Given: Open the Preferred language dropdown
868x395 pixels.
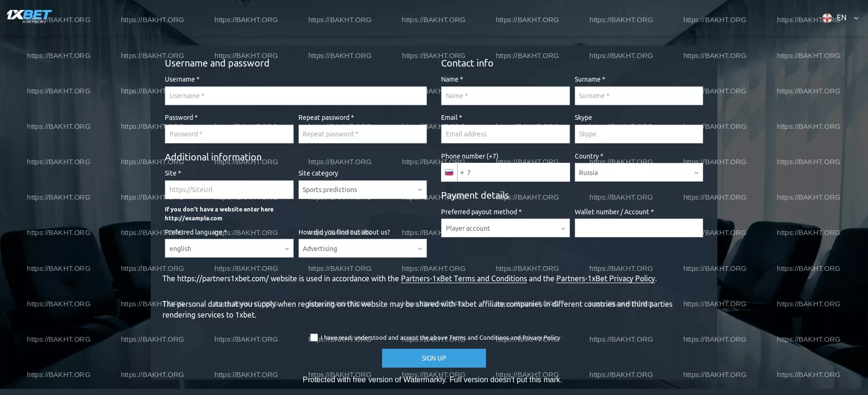Looking at the screenshot, I should coord(229,249).
